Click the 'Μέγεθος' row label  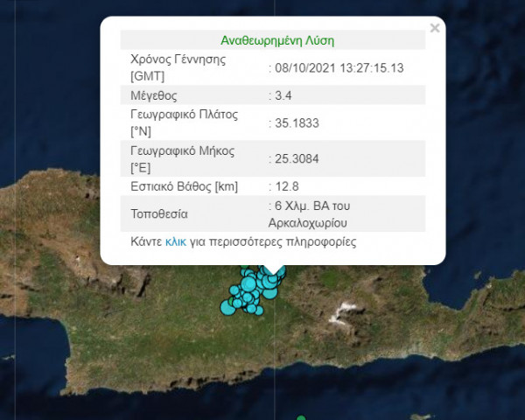pos(154,94)
